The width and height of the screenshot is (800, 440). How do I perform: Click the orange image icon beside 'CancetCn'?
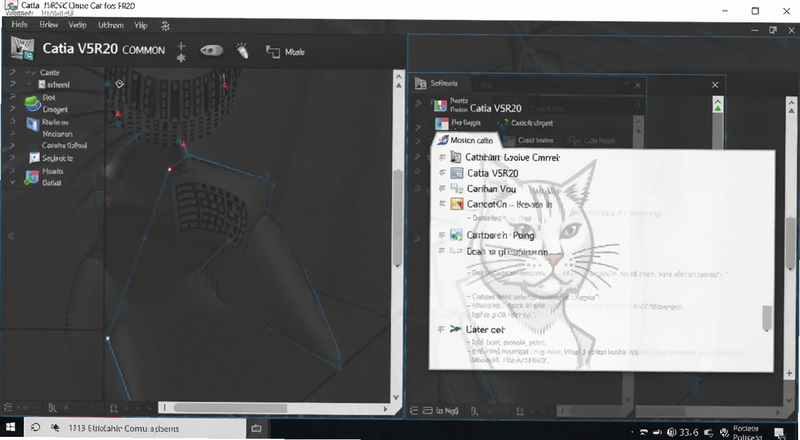click(457, 204)
